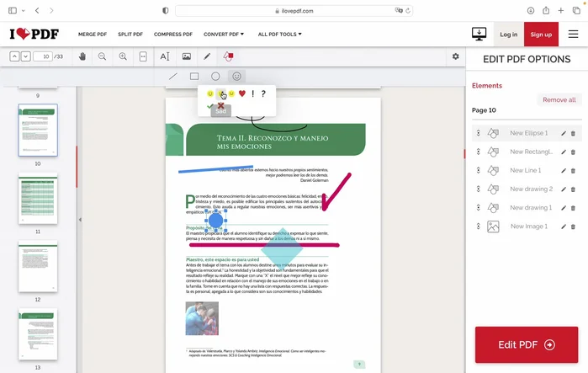Zoom out of the PDF page
The width and height of the screenshot is (588, 373).
point(102,56)
